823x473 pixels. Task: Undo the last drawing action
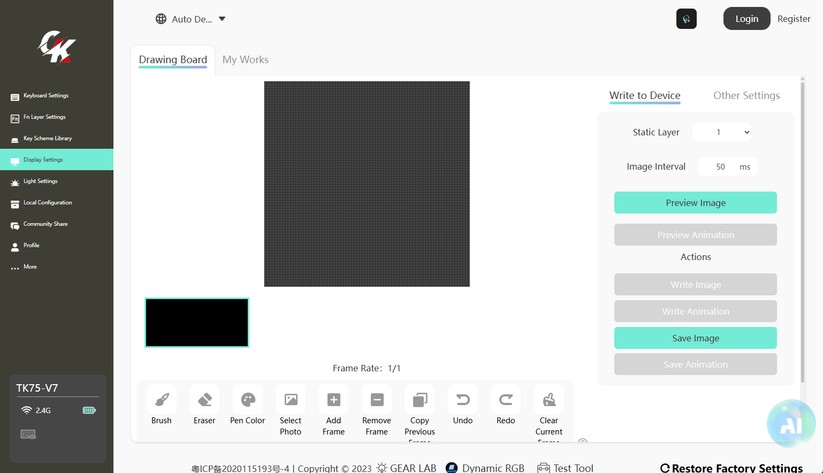coord(463,401)
